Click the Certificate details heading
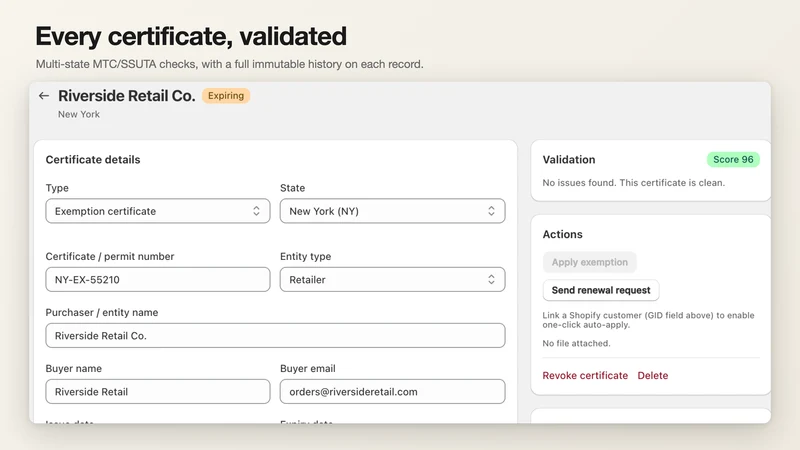 (93, 160)
